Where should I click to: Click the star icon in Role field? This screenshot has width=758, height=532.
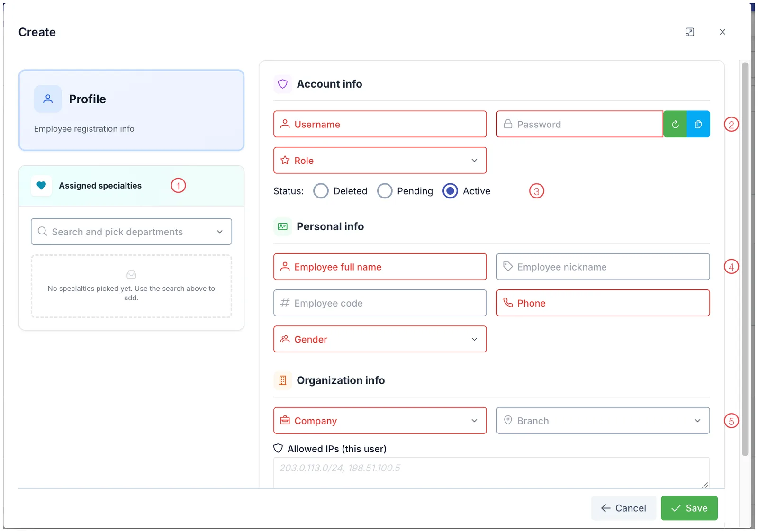click(x=285, y=160)
